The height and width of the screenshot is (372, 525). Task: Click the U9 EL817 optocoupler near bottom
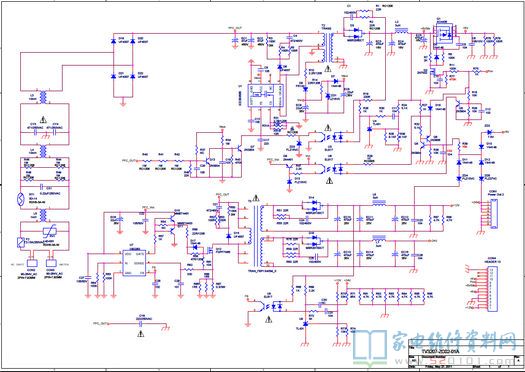267,306
